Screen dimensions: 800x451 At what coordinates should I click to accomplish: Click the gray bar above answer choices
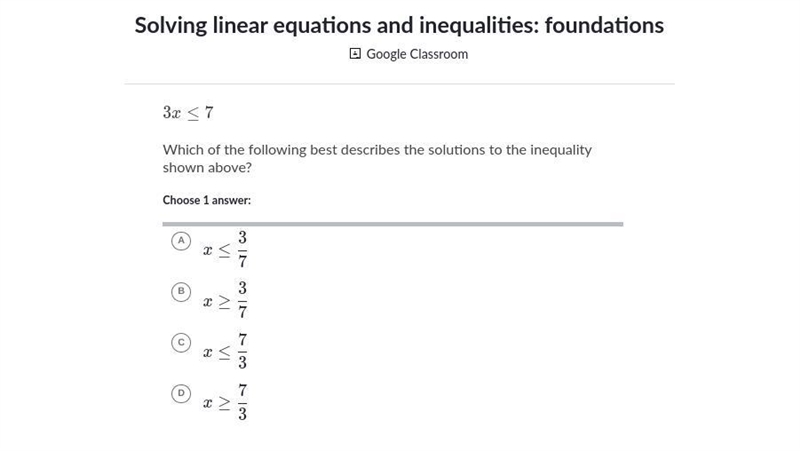pos(393,224)
